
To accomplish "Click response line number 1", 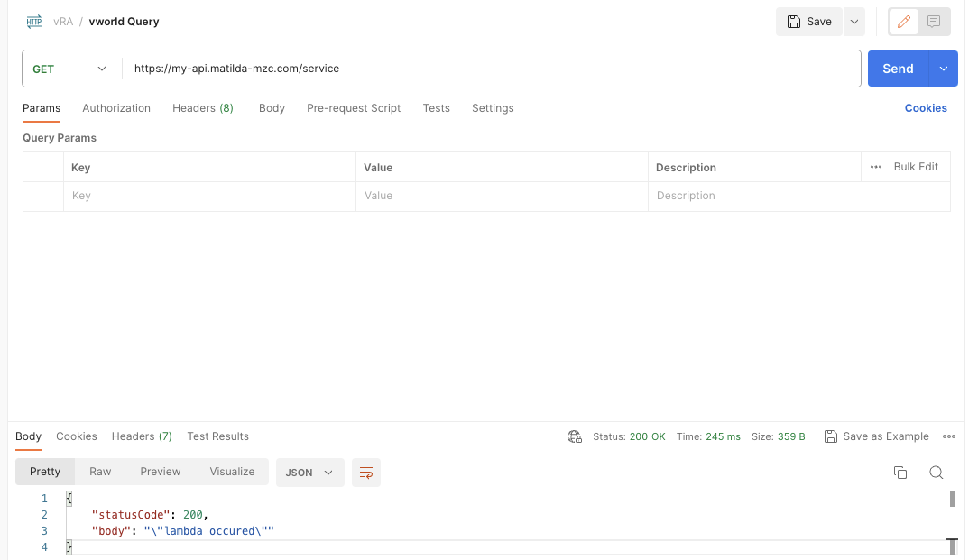I will (44, 499).
